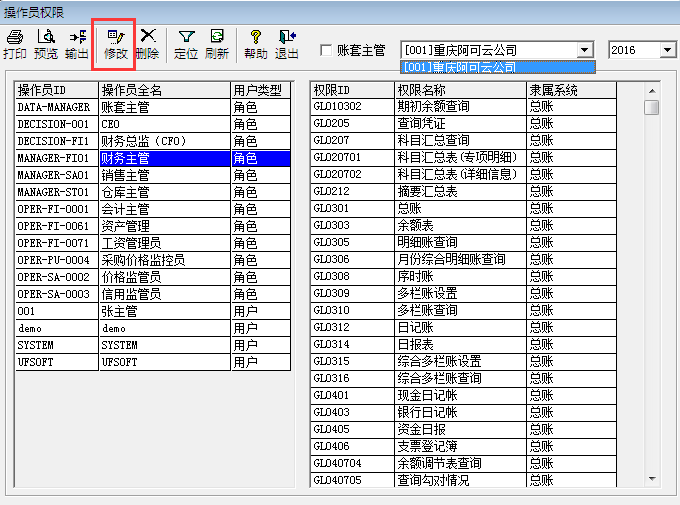
Task: Click the Export (输出) toolbar icon
Action: click(x=77, y=44)
